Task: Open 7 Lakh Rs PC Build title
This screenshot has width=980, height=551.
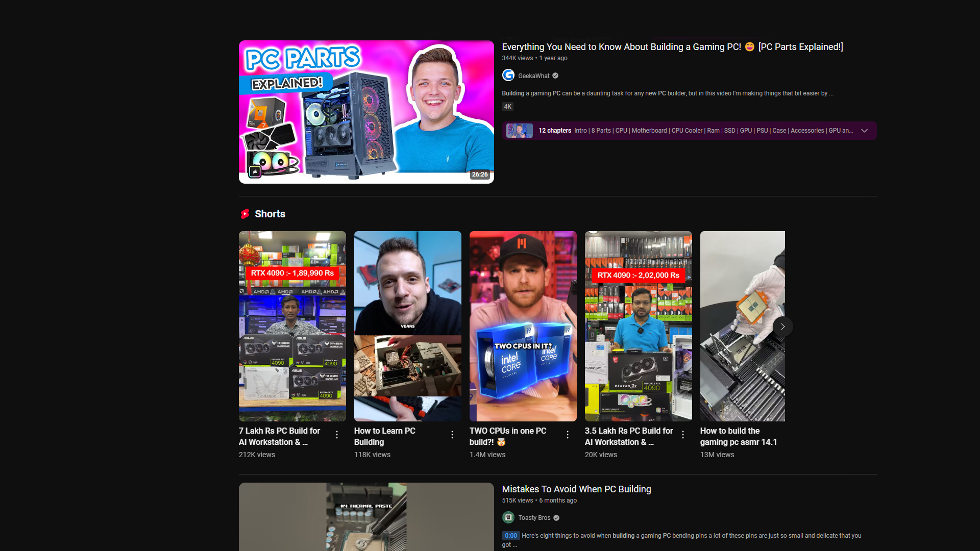Action: pyautogui.click(x=279, y=436)
